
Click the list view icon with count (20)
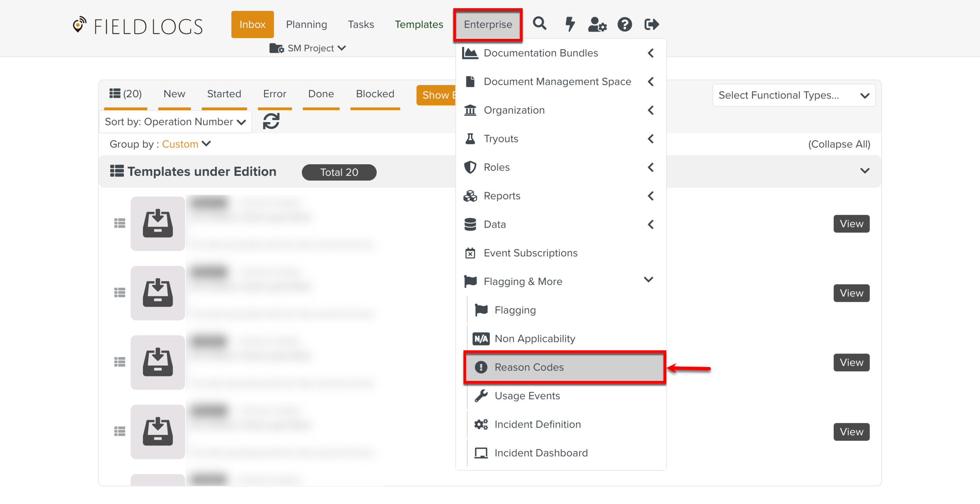[125, 94]
